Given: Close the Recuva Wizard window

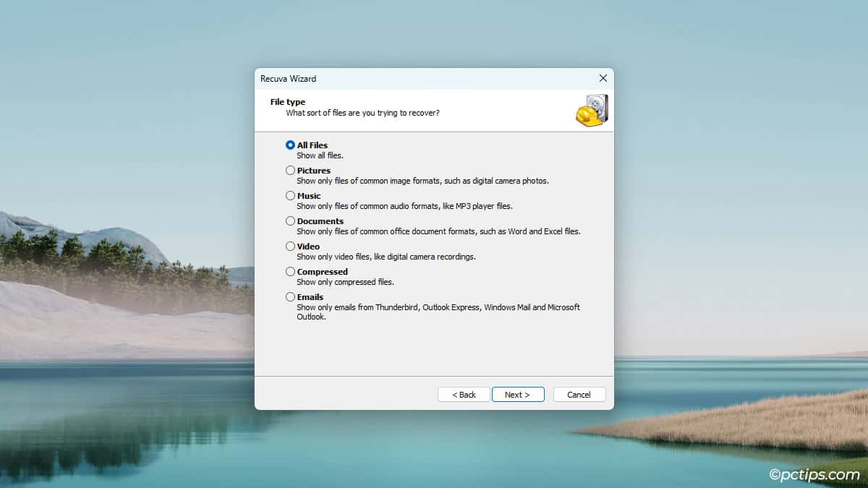Looking at the screenshot, I should (x=603, y=78).
